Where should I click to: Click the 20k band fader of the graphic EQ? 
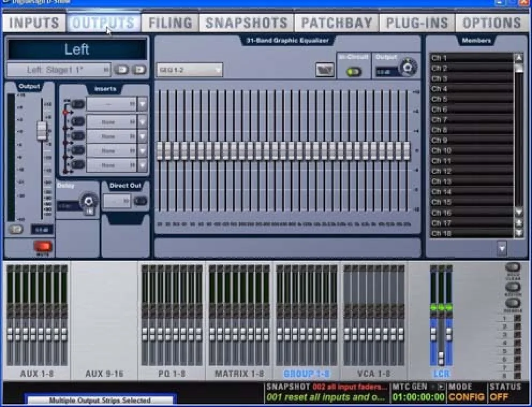pos(407,151)
